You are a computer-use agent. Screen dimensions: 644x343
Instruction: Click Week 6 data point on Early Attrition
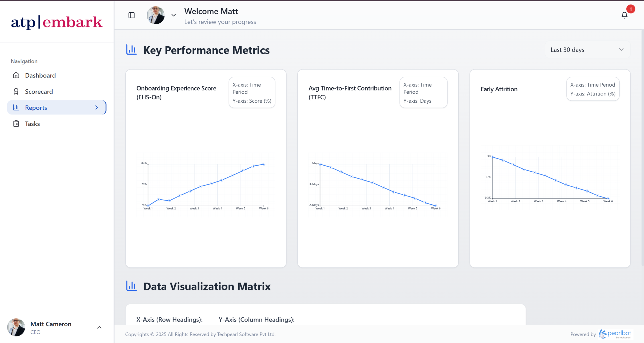pos(608,199)
